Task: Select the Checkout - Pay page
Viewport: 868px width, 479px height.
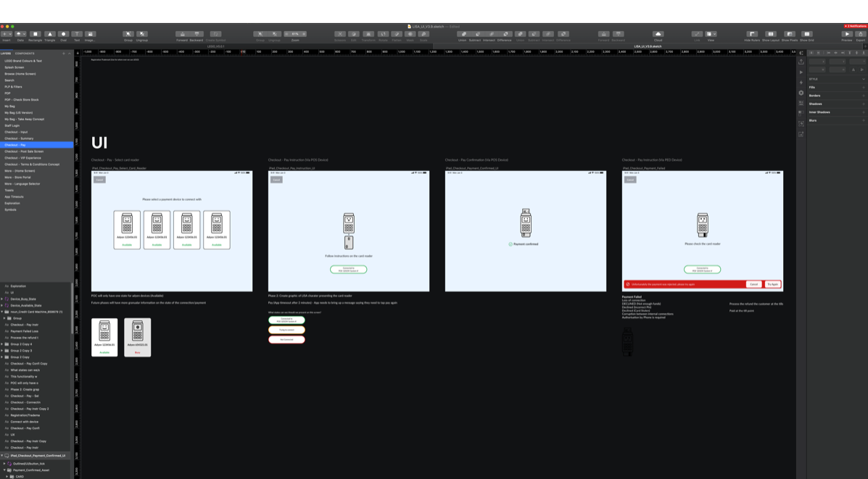Action: pyautogui.click(x=36, y=145)
